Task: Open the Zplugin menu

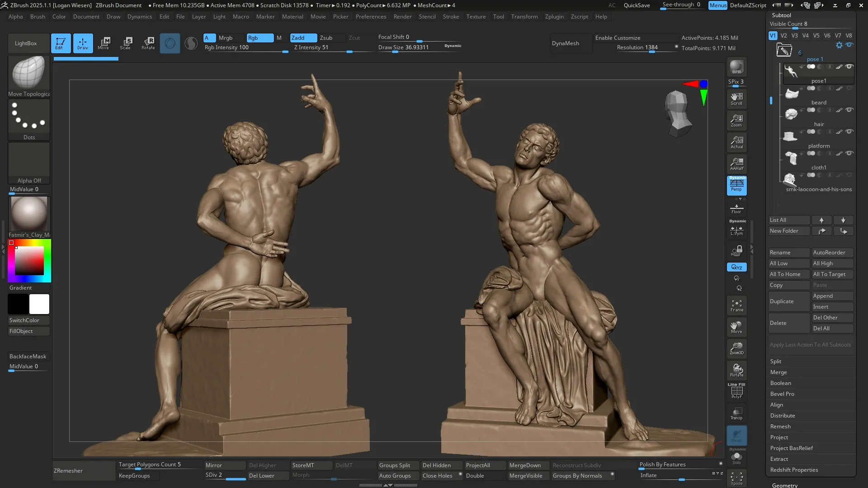Action: [x=554, y=17]
